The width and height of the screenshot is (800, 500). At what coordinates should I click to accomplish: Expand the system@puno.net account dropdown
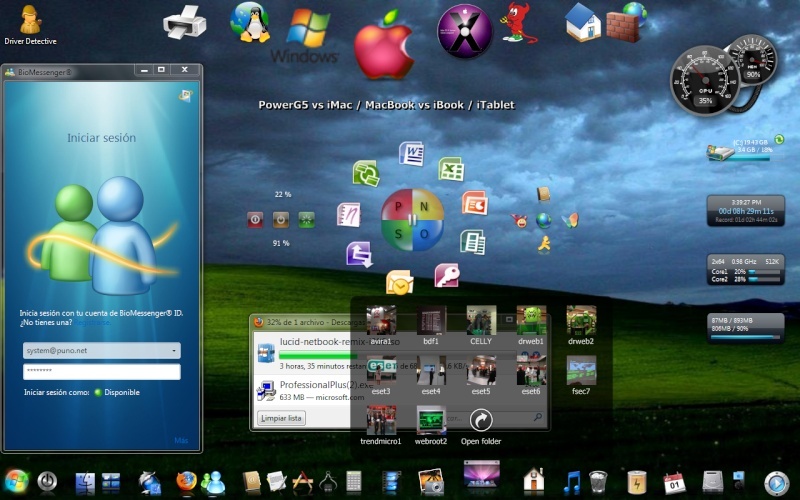tap(174, 351)
